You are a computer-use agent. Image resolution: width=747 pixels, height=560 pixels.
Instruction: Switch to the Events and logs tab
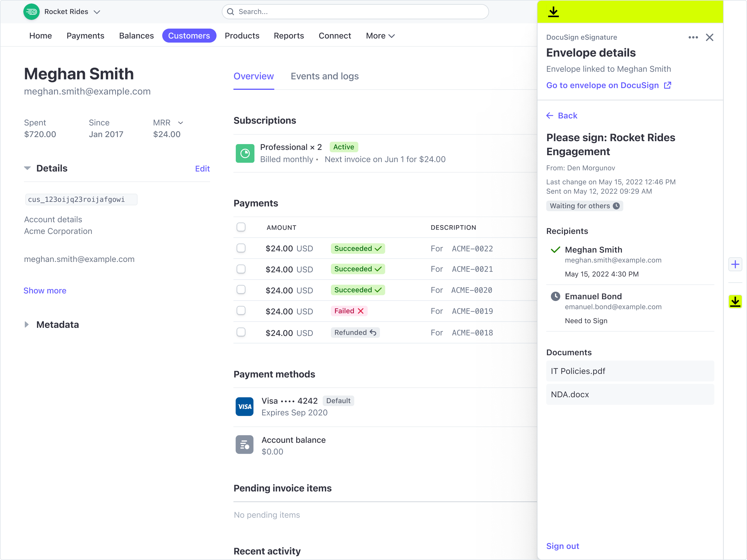[324, 76]
